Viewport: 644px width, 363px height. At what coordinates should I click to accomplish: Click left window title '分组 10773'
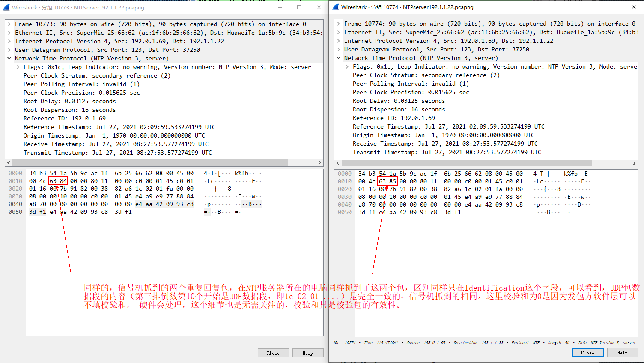tap(55, 8)
